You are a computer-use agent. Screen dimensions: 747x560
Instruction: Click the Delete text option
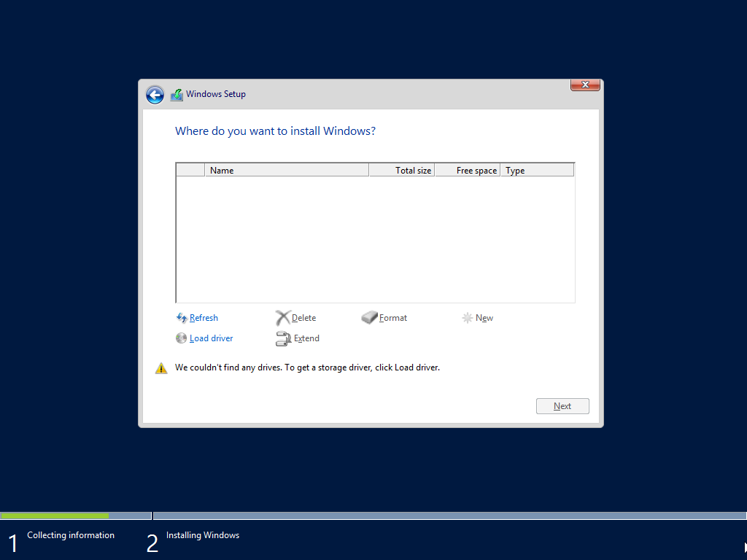(303, 318)
